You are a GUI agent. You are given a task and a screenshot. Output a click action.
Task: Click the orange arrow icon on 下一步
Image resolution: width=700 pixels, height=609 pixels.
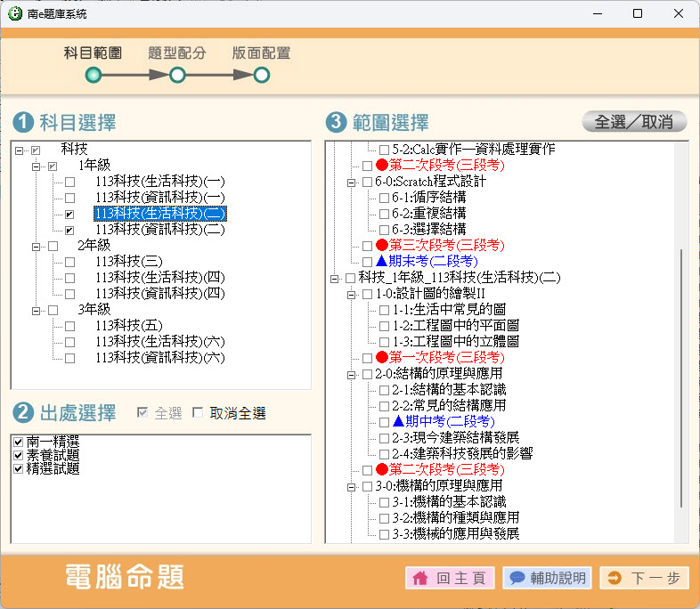tap(615, 578)
